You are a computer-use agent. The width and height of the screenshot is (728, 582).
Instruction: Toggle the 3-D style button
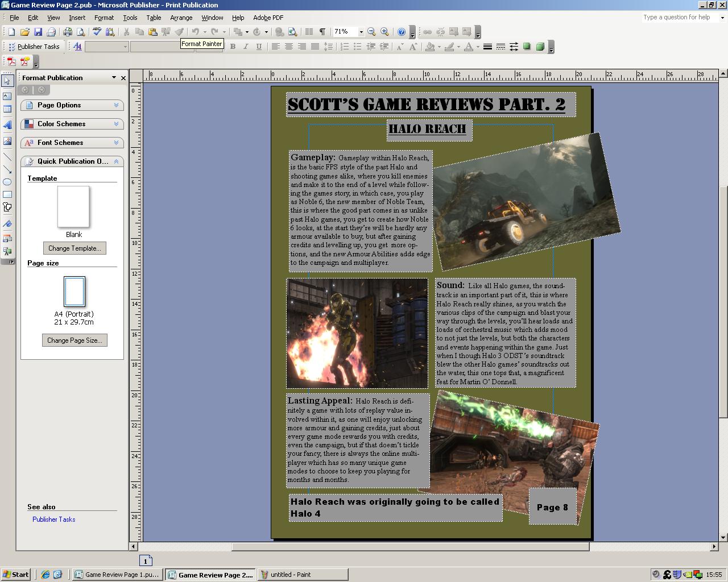540,47
